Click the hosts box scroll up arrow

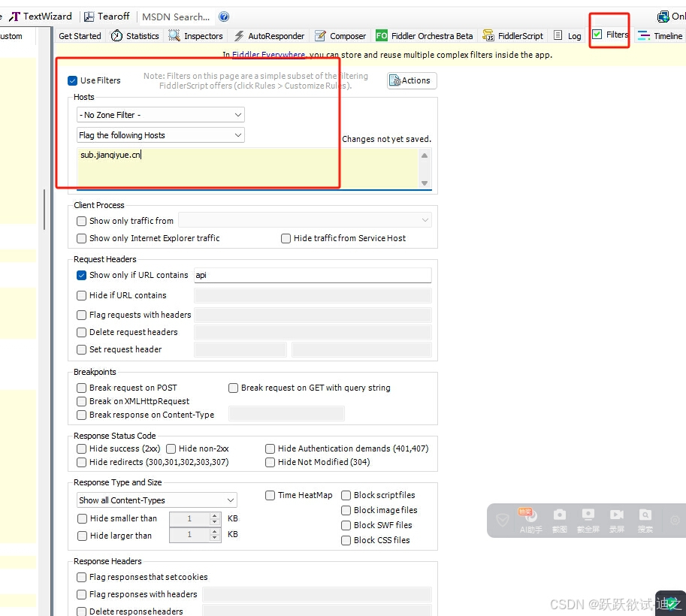point(425,156)
